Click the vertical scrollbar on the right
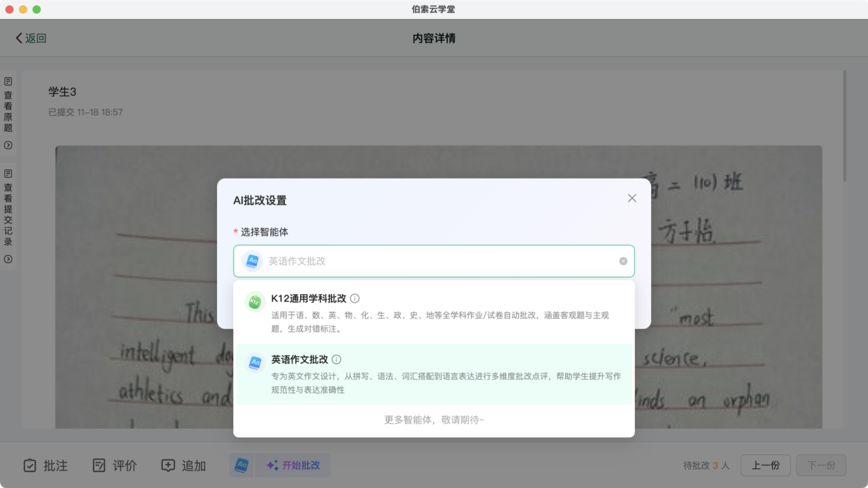Screen dimensions: 868x488 (845, 126)
